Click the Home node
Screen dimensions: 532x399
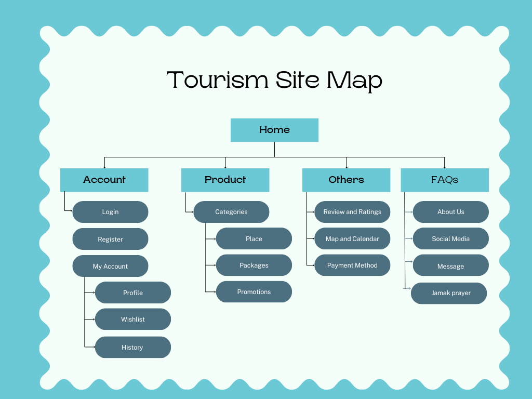pyautogui.click(x=274, y=130)
